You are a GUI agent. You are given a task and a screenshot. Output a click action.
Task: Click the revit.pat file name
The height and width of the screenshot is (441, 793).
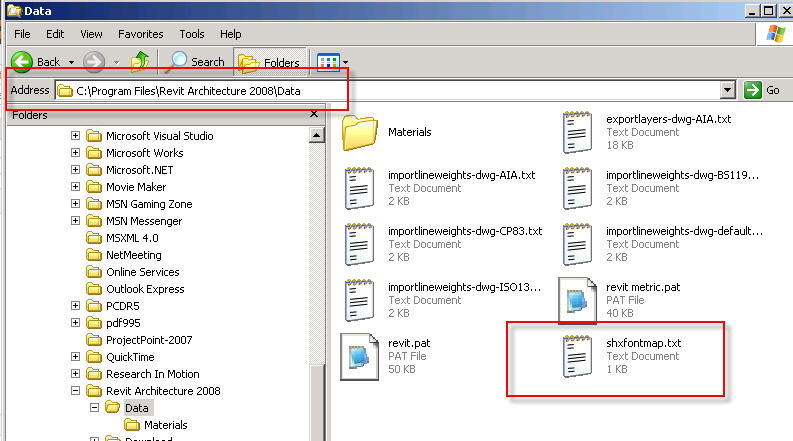pyautogui.click(x=409, y=343)
